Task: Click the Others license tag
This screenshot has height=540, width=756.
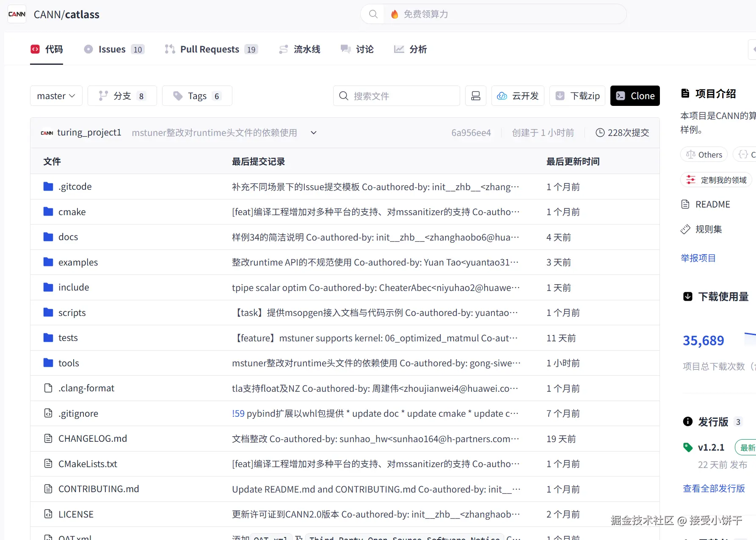Action: pyautogui.click(x=704, y=155)
